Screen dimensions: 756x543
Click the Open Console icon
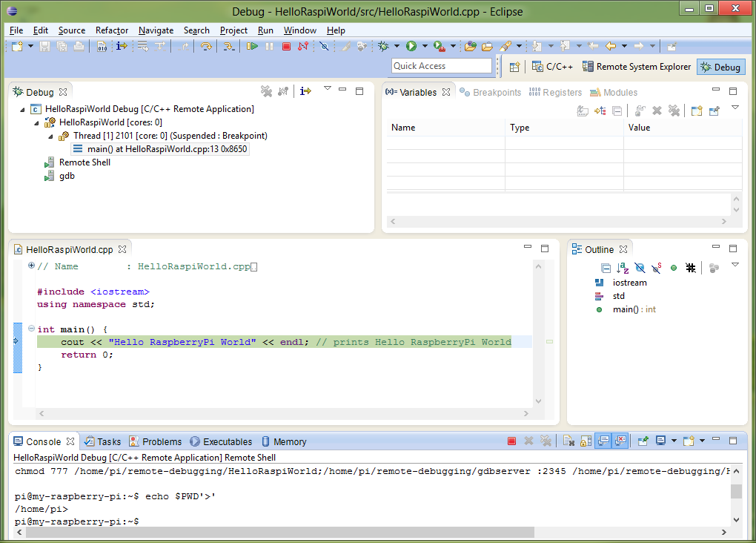(689, 441)
